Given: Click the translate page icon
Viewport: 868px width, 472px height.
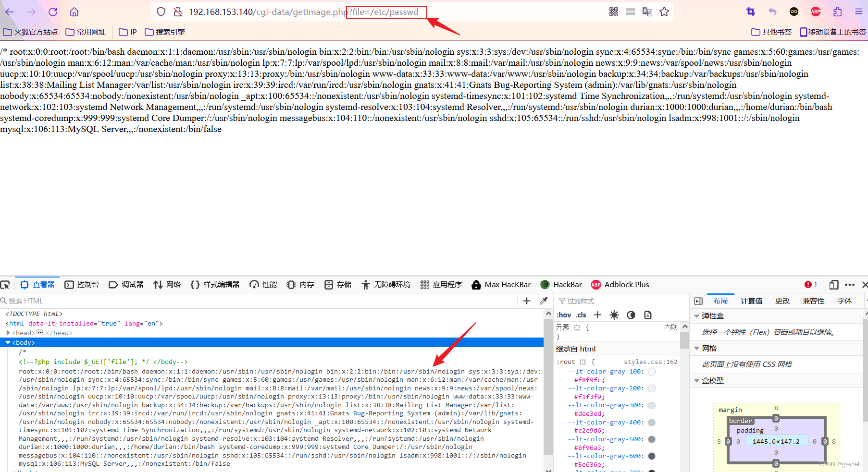Looking at the screenshot, I should [x=647, y=12].
